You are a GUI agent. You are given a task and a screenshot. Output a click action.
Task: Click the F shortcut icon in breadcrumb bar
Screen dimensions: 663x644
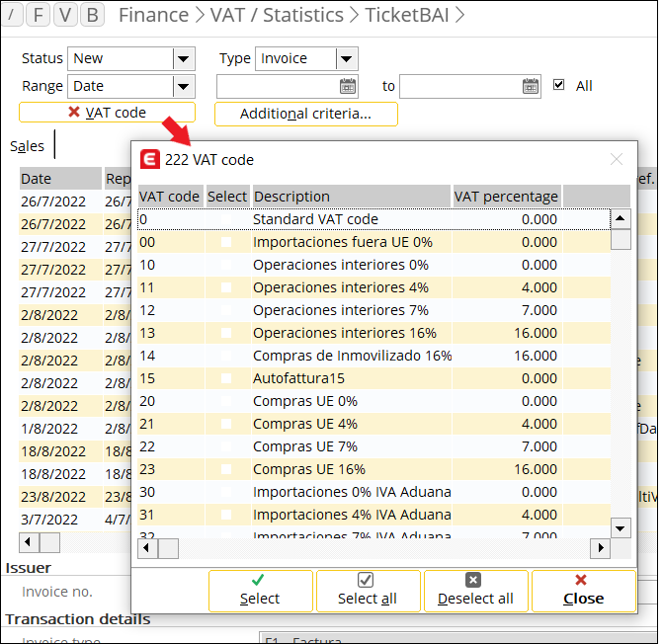click(39, 15)
